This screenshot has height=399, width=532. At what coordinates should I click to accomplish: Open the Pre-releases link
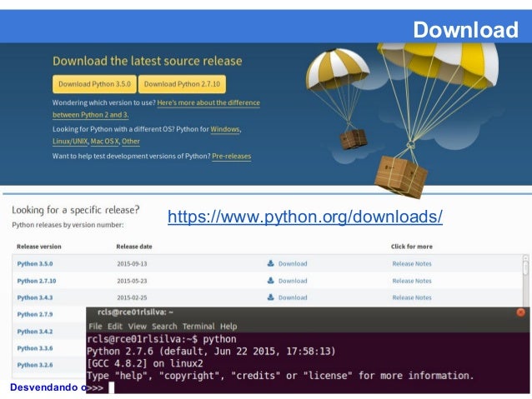point(231,157)
